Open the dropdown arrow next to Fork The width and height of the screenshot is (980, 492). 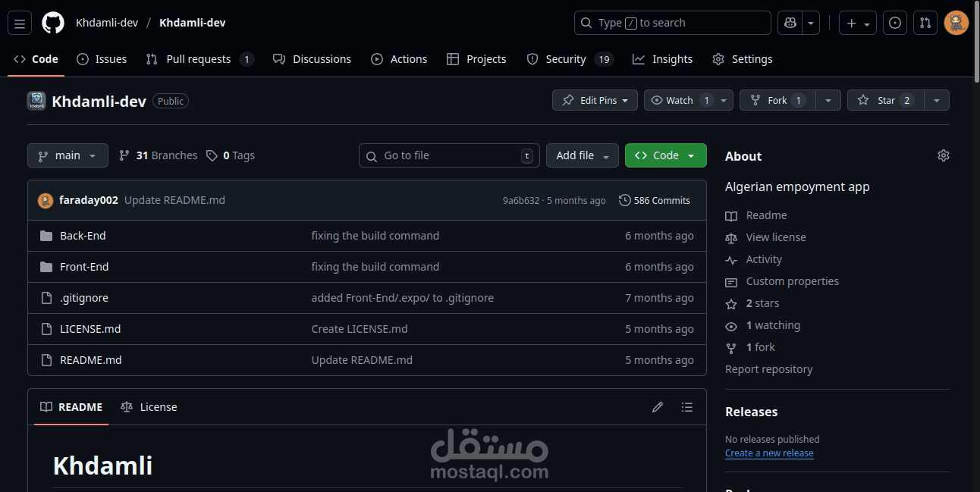[828, 100]
